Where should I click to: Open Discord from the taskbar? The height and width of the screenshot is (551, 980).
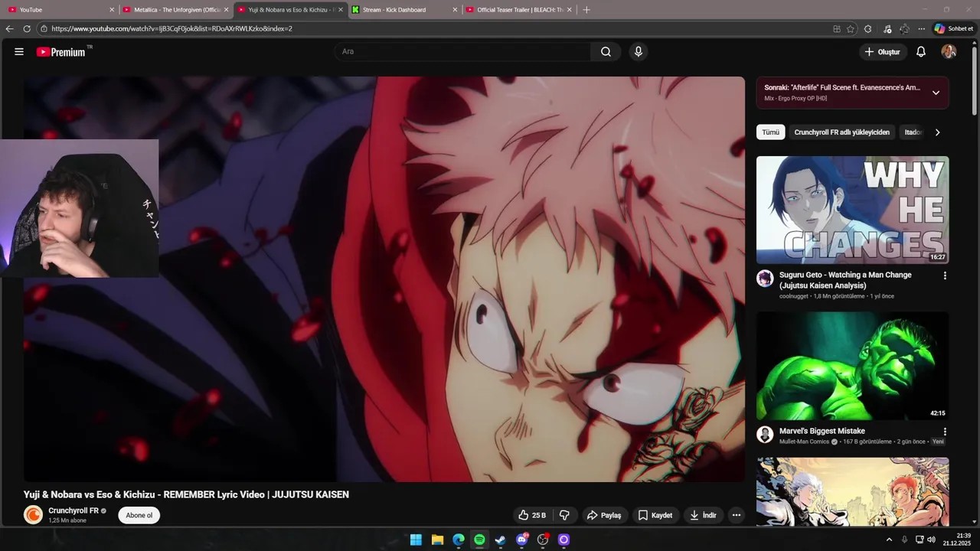click(x=522, y=540)
